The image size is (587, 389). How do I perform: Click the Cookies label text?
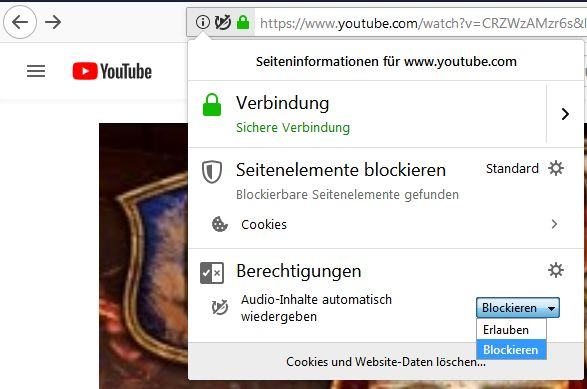[x=264, y=225]
